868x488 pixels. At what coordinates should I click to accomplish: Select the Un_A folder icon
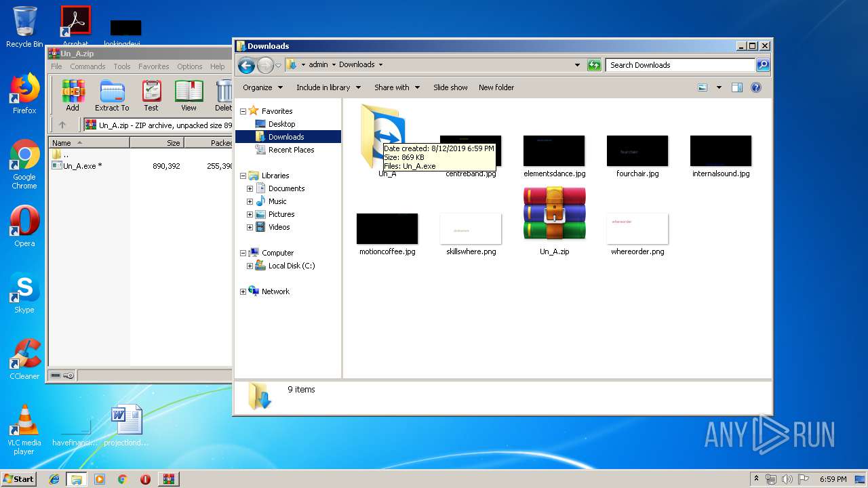(383, 136)
